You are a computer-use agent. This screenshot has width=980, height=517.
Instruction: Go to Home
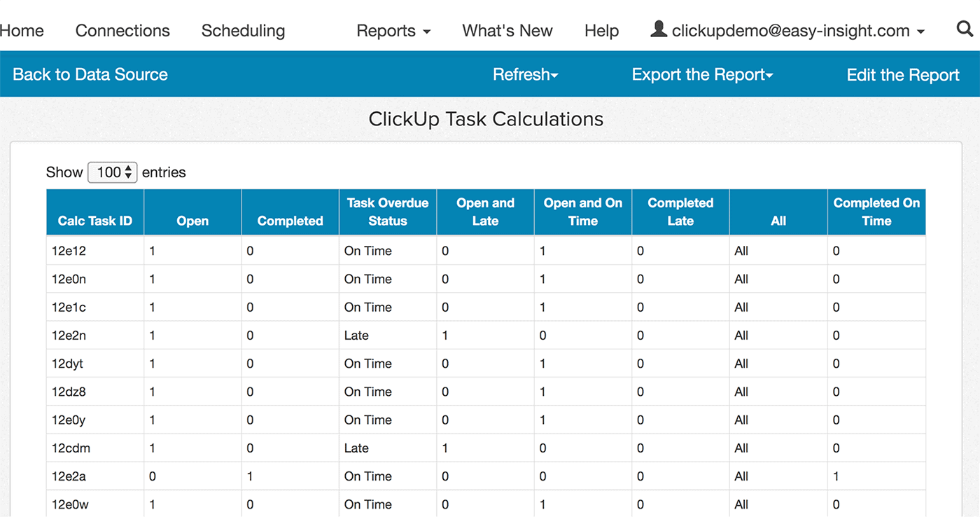tap(22, 31)
